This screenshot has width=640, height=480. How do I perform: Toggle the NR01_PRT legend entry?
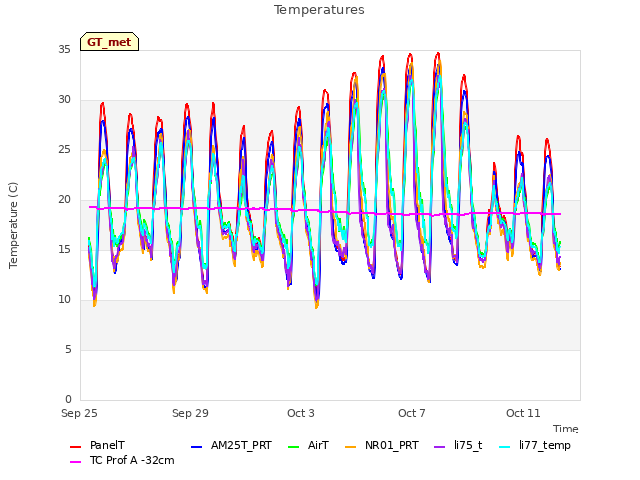tap(382, 445)
